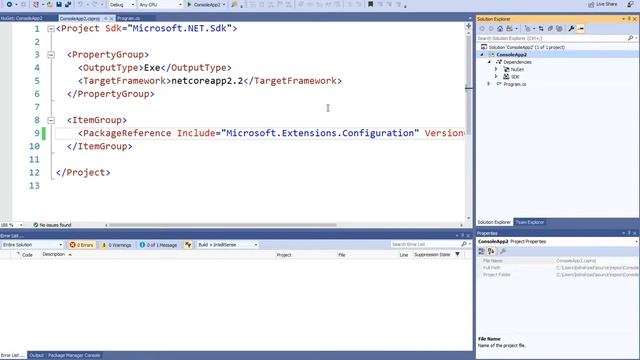The image size is (640, 360).
Task: Click the Property Pages wrench icon in Properties
Action: pos(503,251)
